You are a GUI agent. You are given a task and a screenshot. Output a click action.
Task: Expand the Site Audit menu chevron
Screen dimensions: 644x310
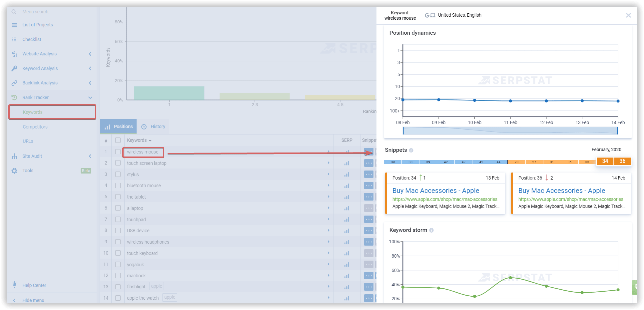click(x=90, y=156)
